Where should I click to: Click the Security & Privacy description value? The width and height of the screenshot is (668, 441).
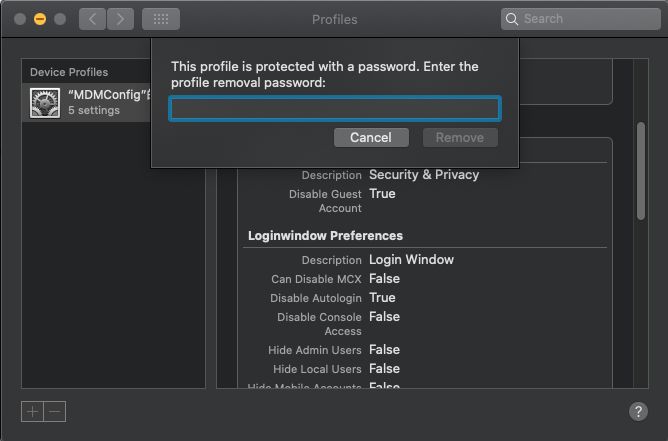(x=424, y=175)
